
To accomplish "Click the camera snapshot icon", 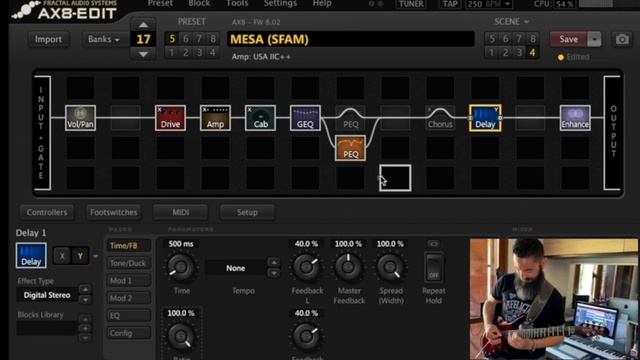I will (622, 39).
